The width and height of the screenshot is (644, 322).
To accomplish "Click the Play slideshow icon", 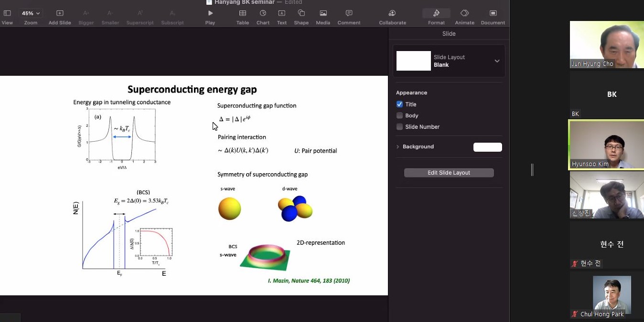I will coord(210,13).
